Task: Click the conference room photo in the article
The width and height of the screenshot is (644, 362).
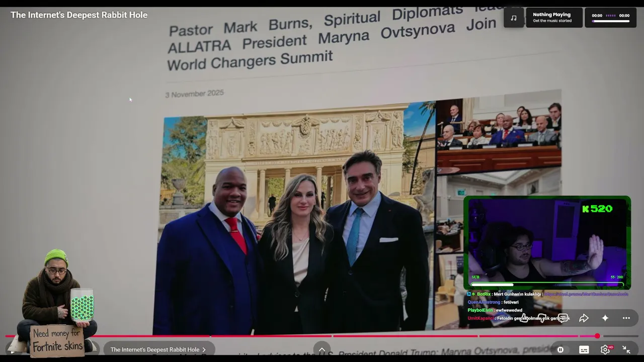Action: [499, 132]
